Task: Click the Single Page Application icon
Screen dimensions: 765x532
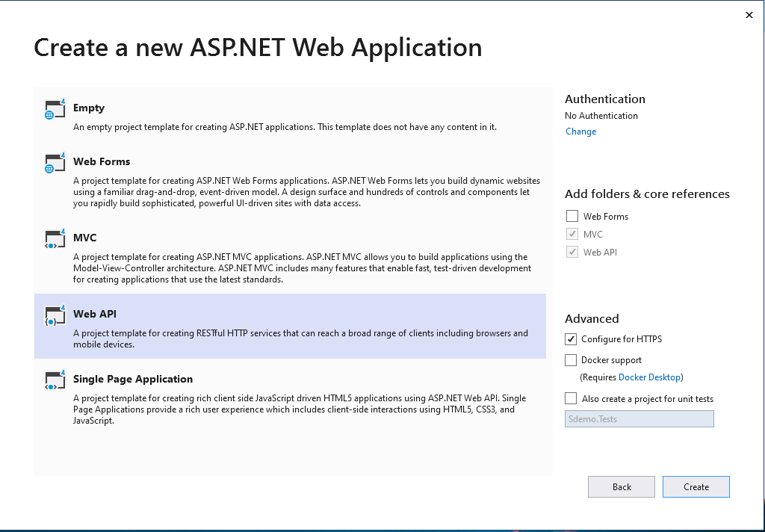Action: pos(54,380)
